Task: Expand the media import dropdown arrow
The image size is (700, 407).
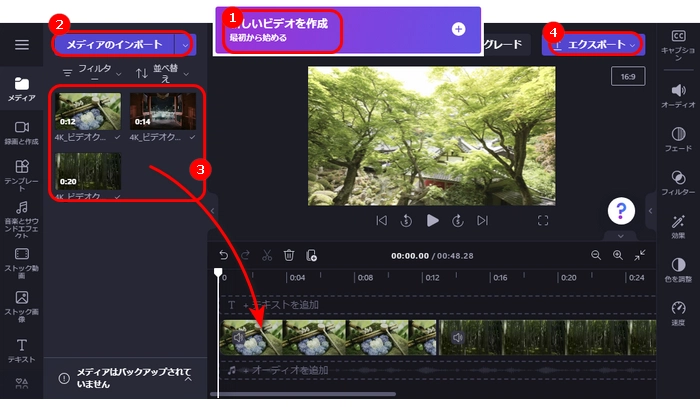Action: (184, 44)
